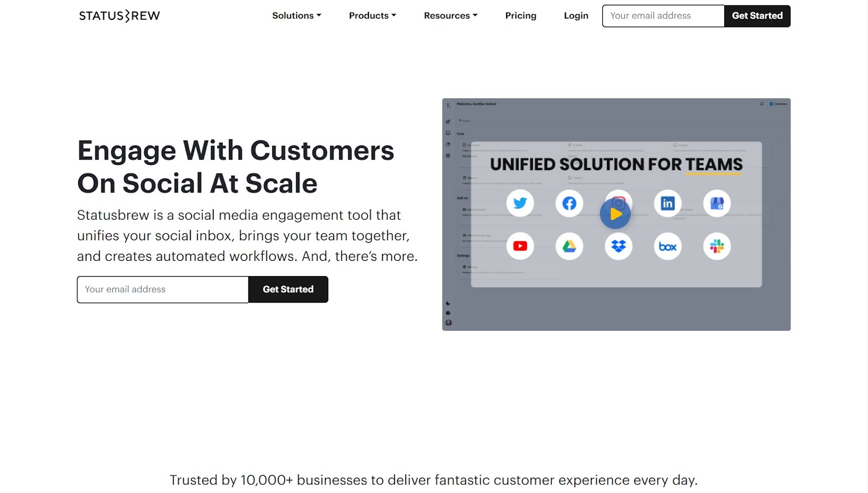868x493 pixels.
Task: Click the paragraph starting "Statusbrew is a social media"
Action: [x=247, y=236]
